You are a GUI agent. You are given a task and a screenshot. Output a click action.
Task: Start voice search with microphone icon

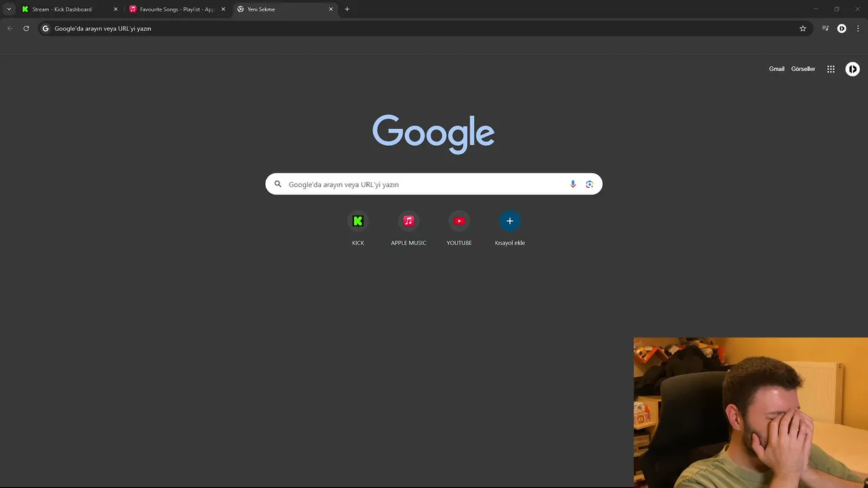tap(573, 184)
